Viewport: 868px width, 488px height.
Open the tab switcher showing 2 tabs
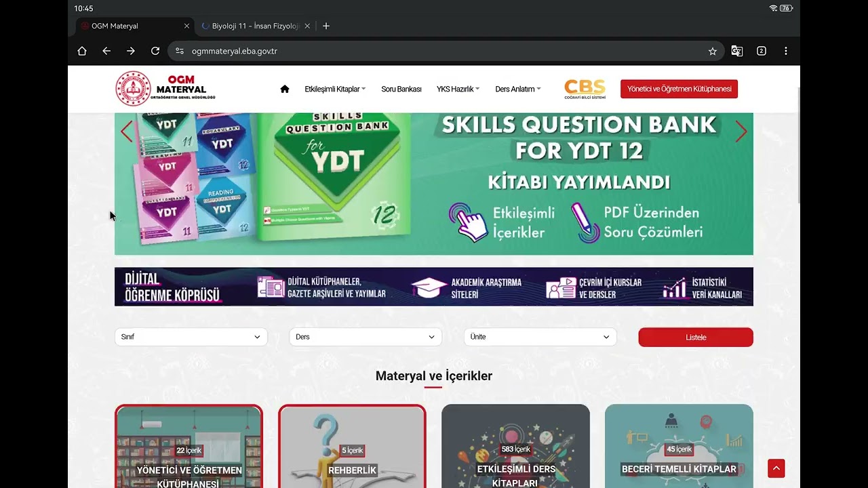(762, 51)
